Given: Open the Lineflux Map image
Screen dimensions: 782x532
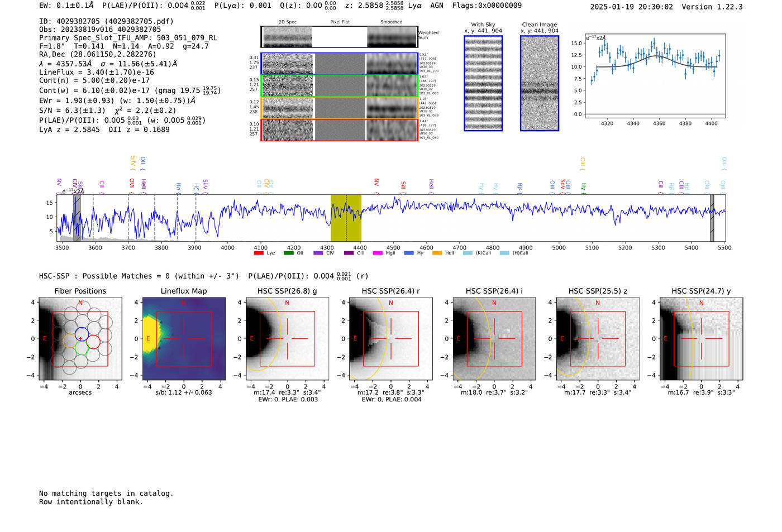Looking at the screenshot, I should [x=184, y=339].
